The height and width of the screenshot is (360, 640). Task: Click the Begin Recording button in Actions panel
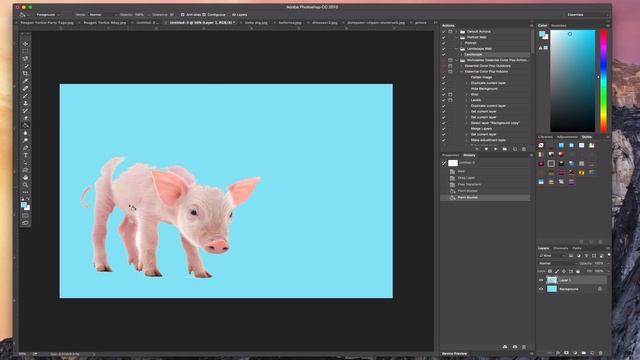(486, 149)
